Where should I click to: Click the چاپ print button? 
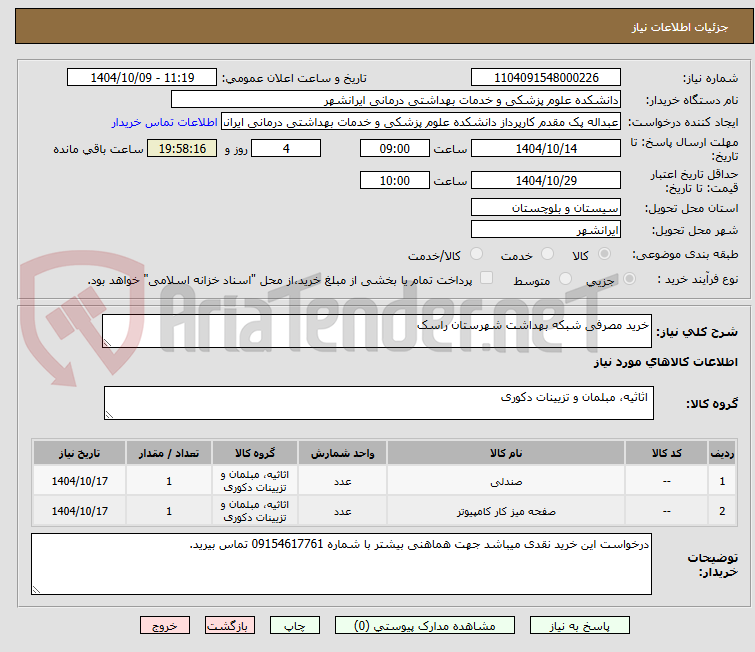pyautogui.click(x=295, y=626)
